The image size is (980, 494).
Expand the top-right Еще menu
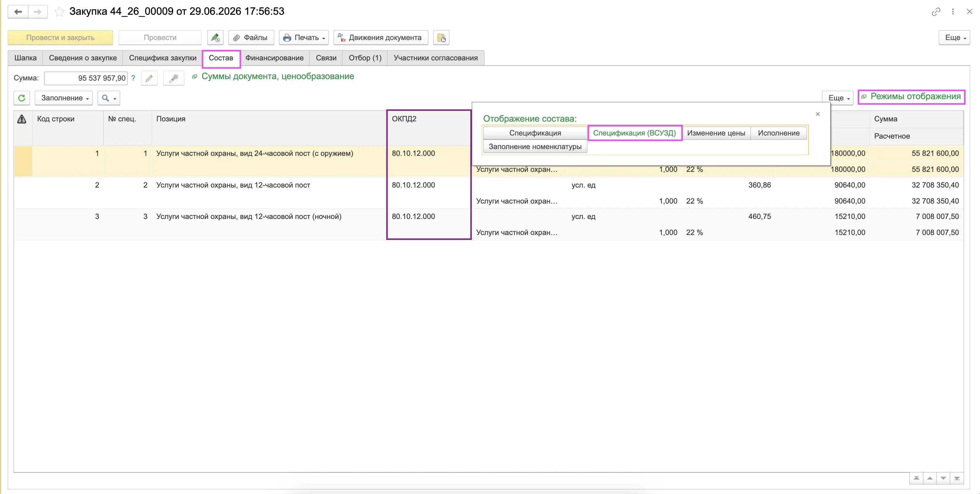click(954, 38)
